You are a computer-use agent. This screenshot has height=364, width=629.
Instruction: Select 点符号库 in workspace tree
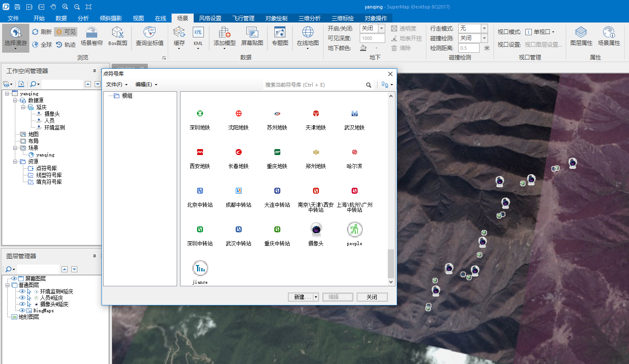[x=46, y=168]
